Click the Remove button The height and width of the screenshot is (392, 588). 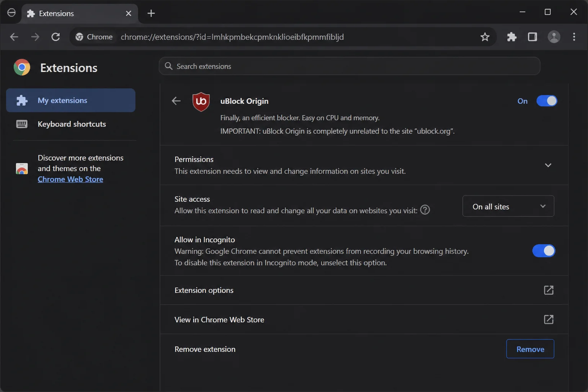tap(530, 349)
